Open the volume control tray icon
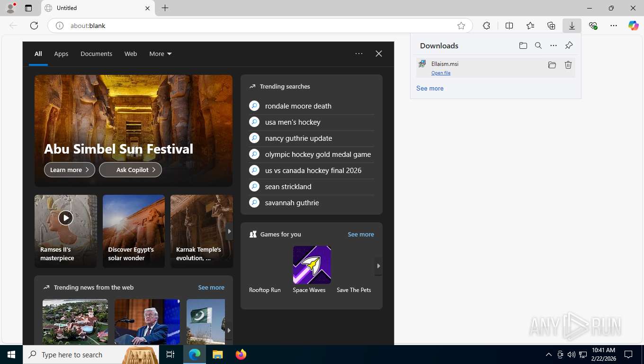This screenshot has width=644, height=364. 571,355
